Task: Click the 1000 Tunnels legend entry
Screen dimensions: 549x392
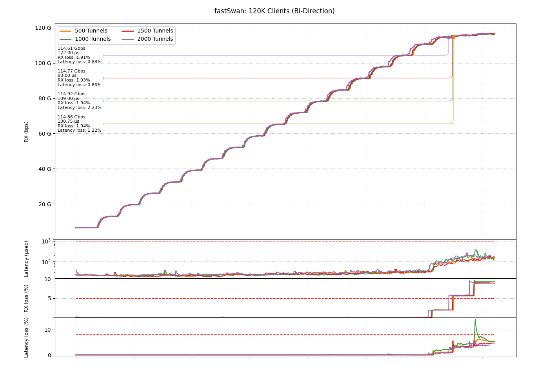Action: (x=85, y=39)
